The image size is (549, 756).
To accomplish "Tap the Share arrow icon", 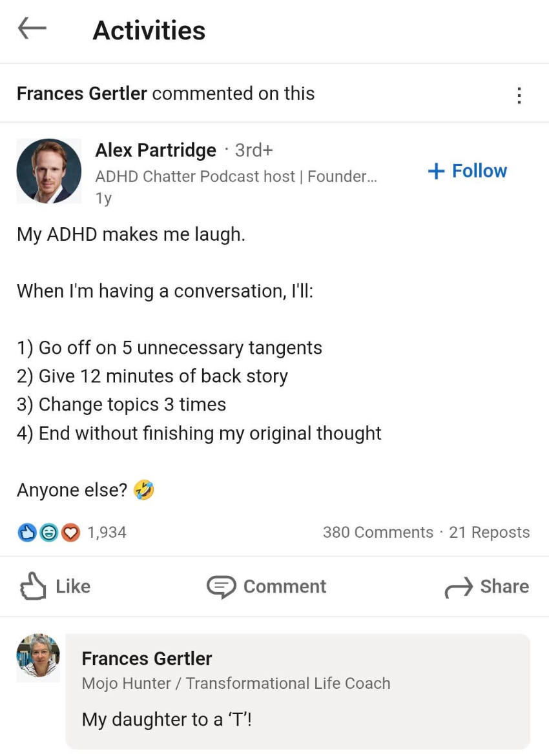I will coord(459,587).
